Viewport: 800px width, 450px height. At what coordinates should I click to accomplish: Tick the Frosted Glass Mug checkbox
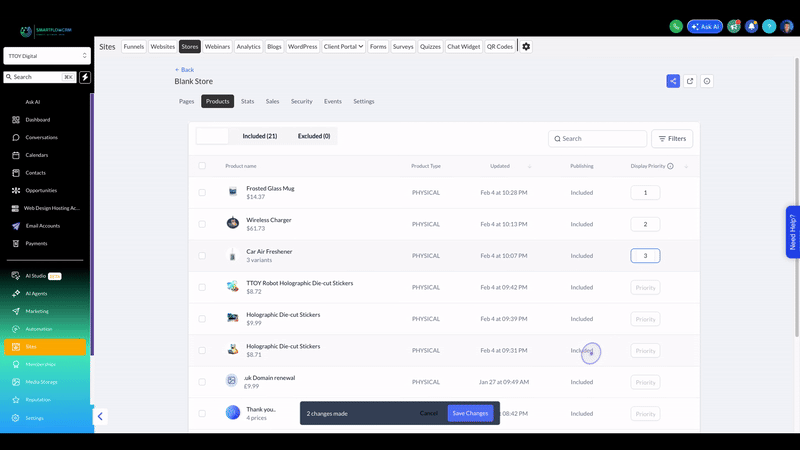pos(202,193)
